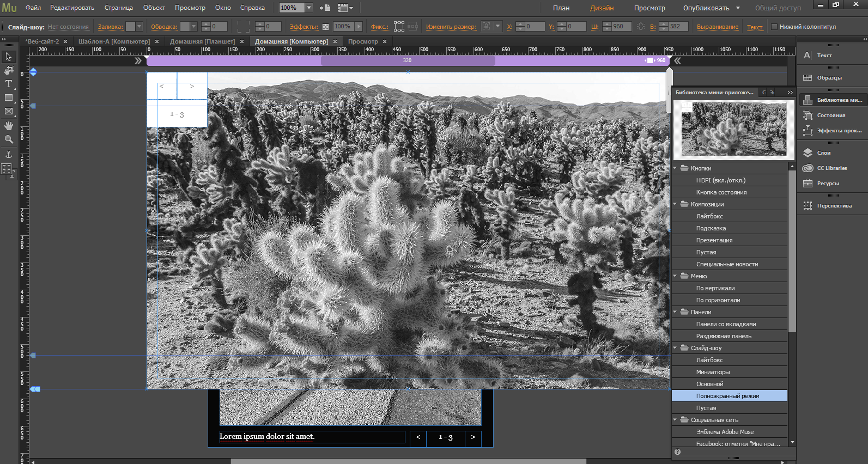Switch to План mode

pyautogui.click(x=561, y=8)
